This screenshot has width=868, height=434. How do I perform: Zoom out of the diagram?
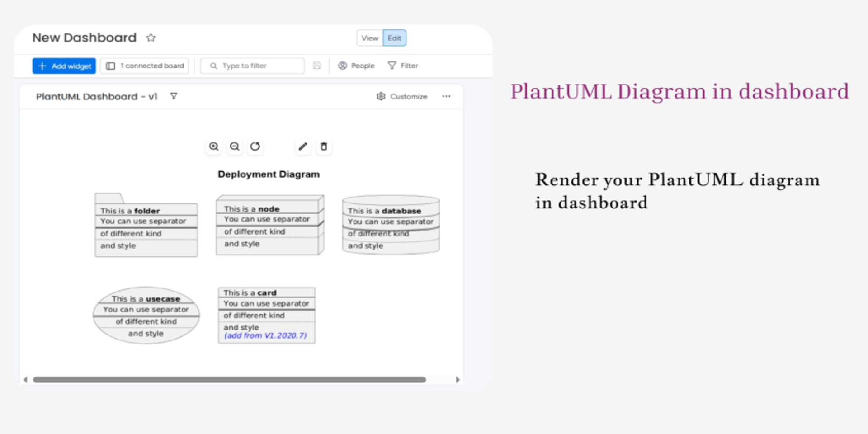[235, 146]
